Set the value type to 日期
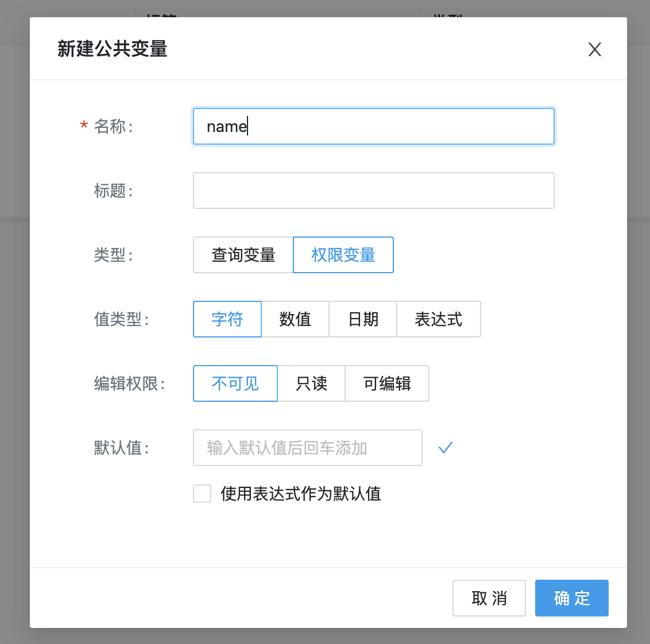This screenshot has width=650, height=644. click(x=363, y=319)
